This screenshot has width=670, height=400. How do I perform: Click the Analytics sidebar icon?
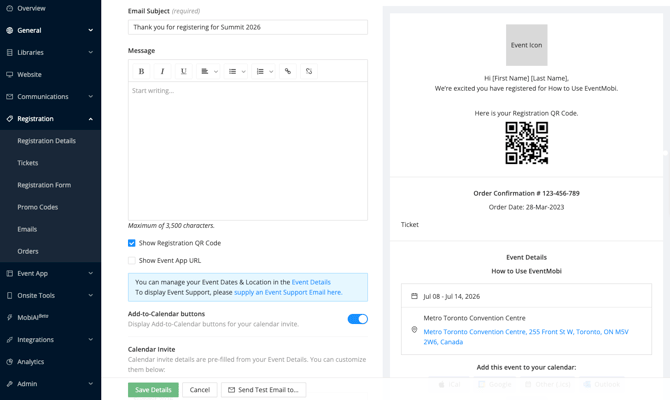pos(10,362)
